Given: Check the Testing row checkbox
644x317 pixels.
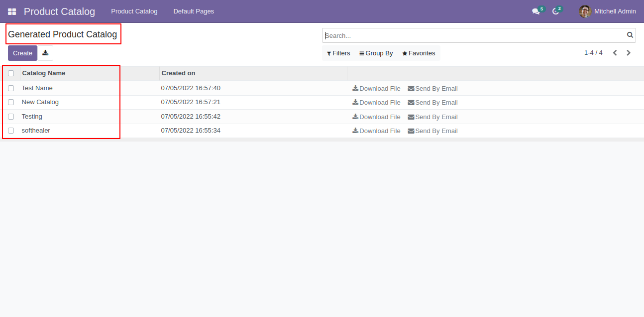Looking at the screenshot, I should [11, 117].
